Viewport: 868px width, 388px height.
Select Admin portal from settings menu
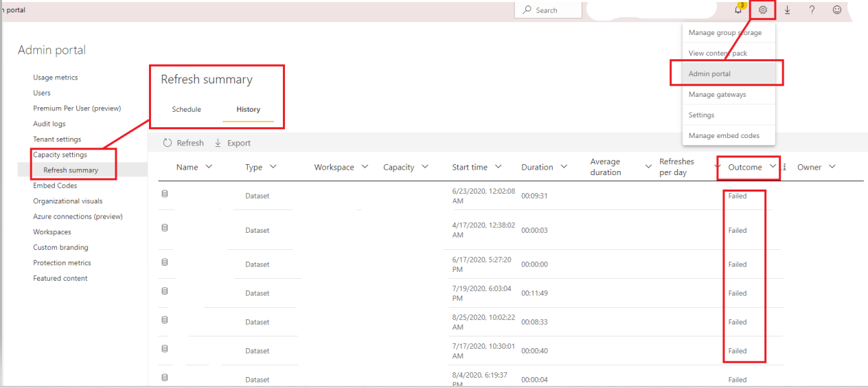point(729,73)
